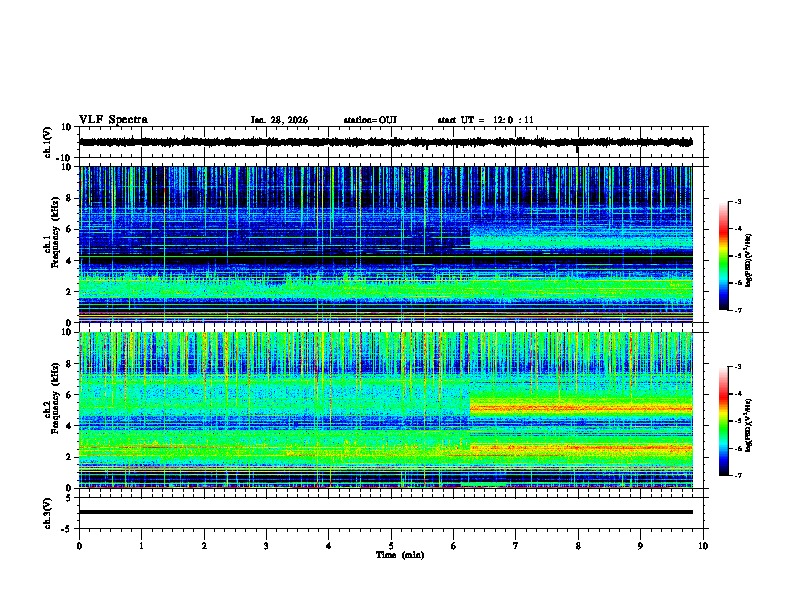Click the ch.1 color bar "log(PSD)" unit label
The height and width of the screenshot is (612, 792).
pos(750,260)
